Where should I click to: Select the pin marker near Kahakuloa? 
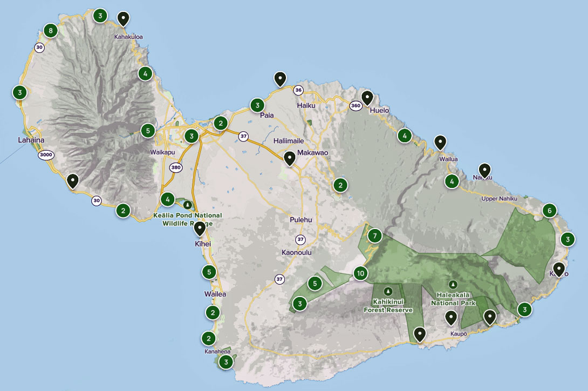pos(124,18)
